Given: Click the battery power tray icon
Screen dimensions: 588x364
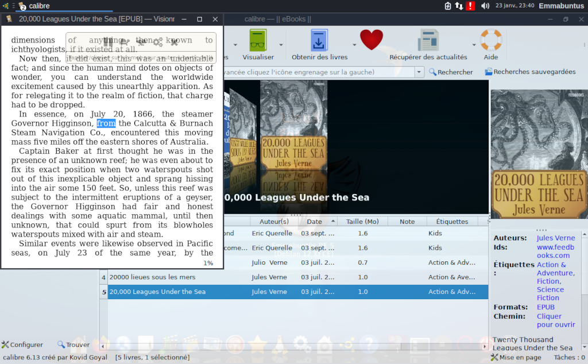Looking at the screenshot, I should (448, 6).
